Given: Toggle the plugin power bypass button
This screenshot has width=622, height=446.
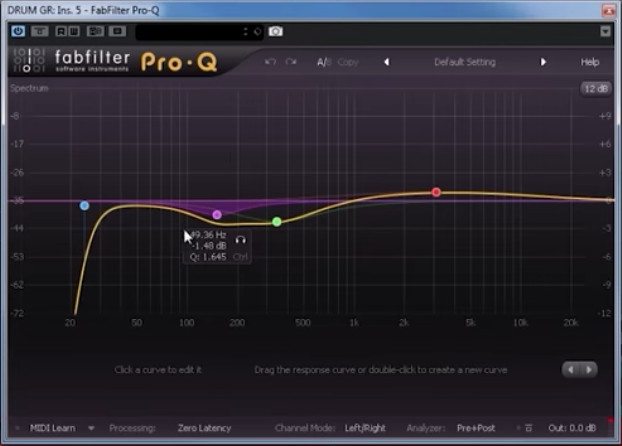Looking at the screenshot, I should point(18,31).
